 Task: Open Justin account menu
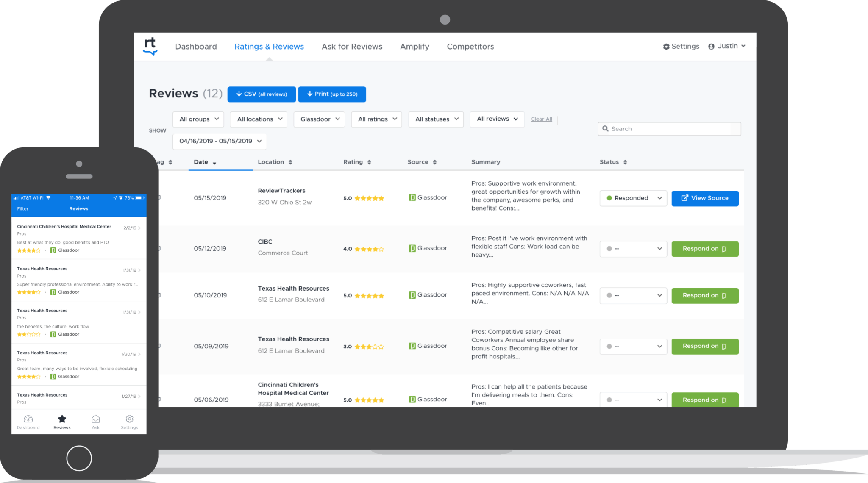coord(727,46)
